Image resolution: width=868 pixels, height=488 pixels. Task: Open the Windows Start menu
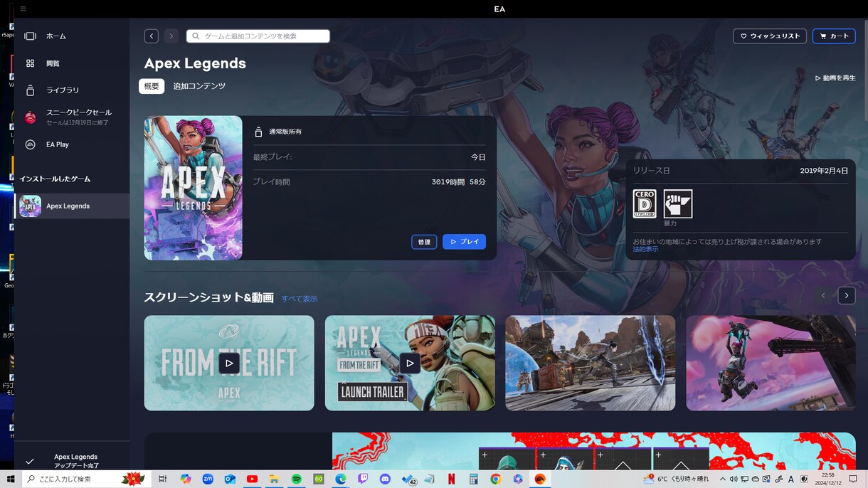tap(11, 479)
